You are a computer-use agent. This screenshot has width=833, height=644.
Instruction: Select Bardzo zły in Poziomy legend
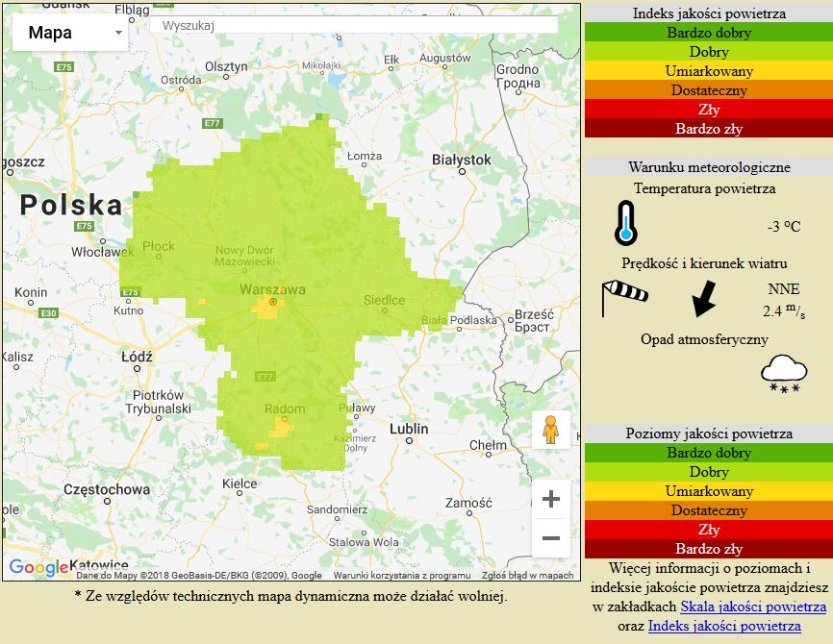click(x=709, y=549)
